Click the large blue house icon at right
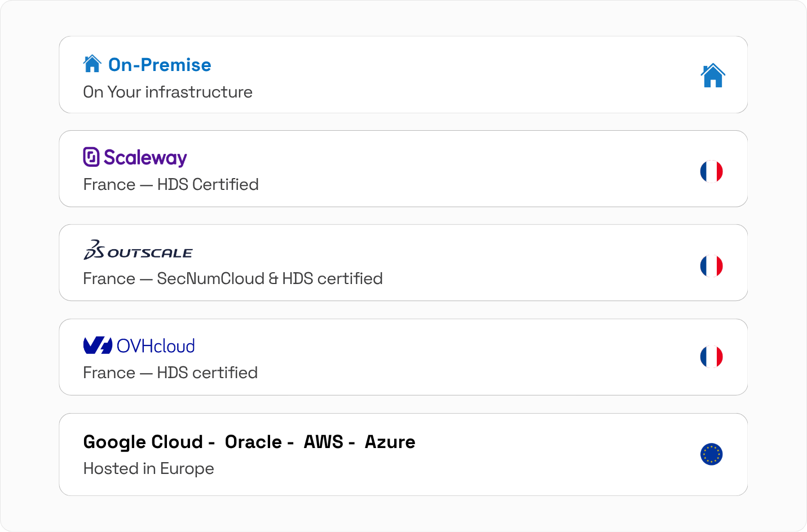The image size is (807, 532). point(712,76)
